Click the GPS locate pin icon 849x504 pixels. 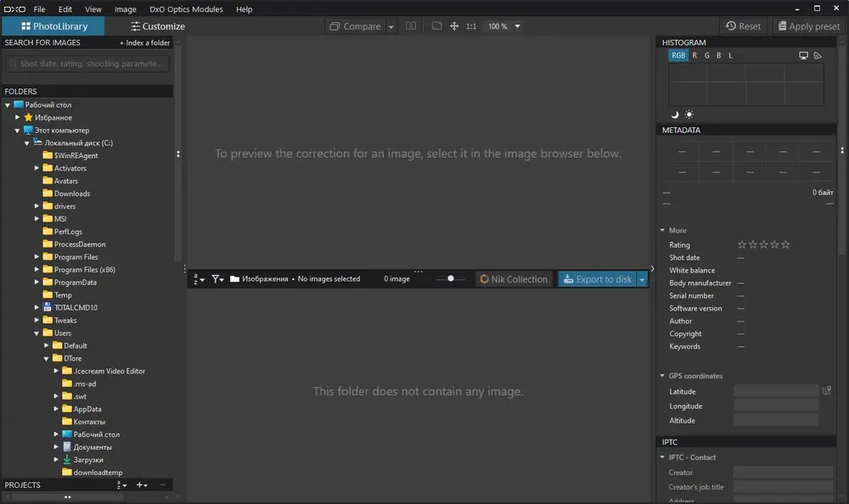[x=826, y=390]
